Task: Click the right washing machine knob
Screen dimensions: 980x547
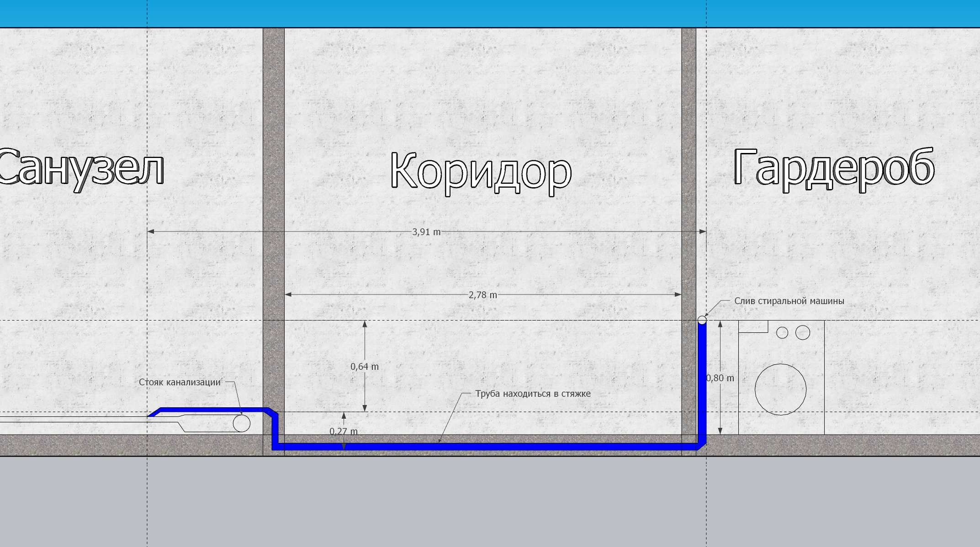Action: [803, 332]
